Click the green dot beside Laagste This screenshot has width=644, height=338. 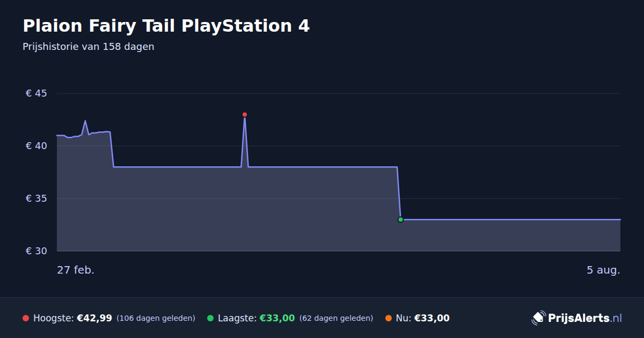210,318
